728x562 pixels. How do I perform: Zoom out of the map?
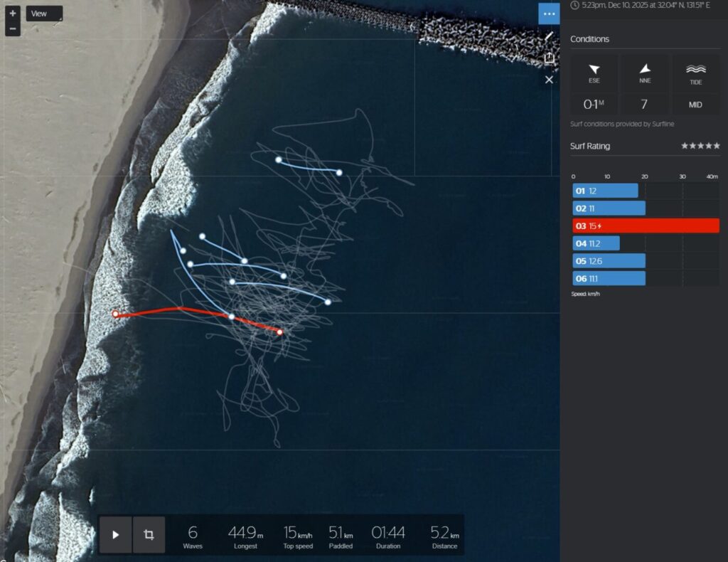[13, 29]
